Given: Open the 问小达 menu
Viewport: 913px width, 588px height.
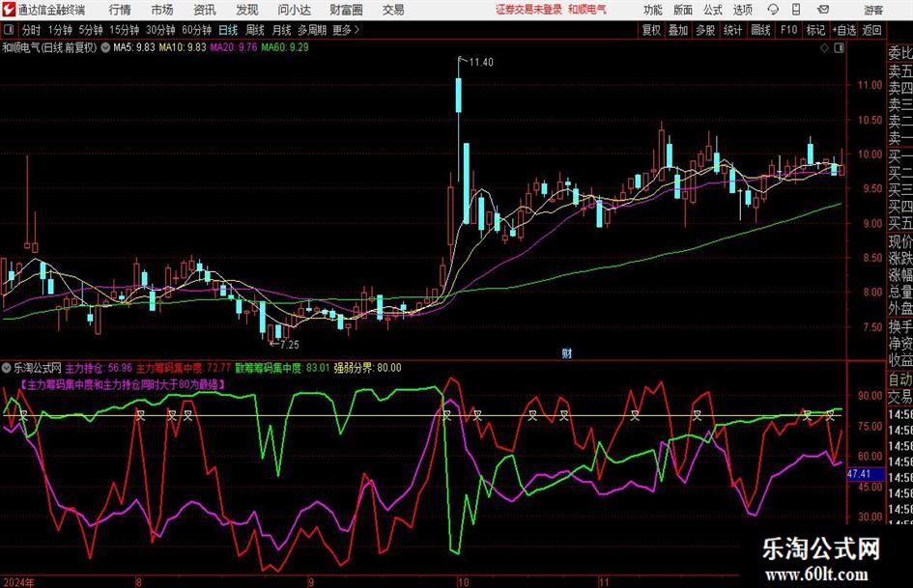Looking at the screenshot, I should tap(294, 10).
